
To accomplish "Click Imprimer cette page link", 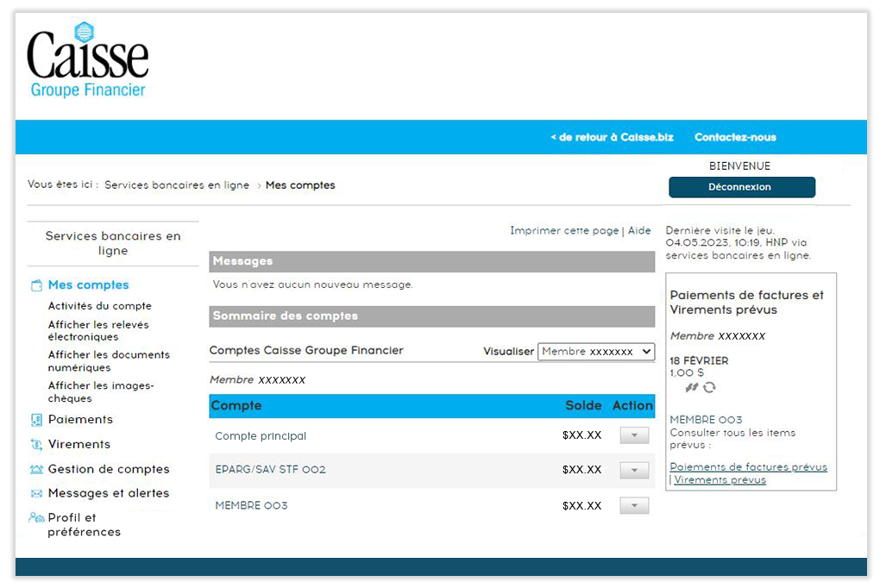I will pos(564,230).
